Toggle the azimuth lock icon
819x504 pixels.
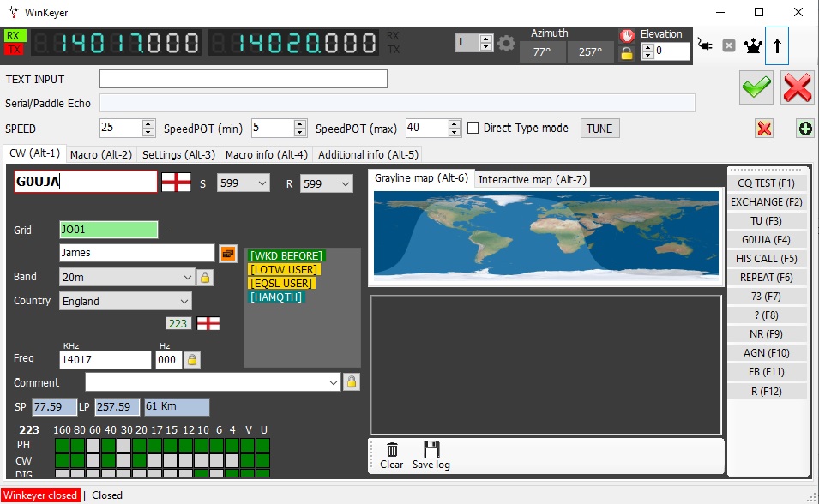[x=627, y=53]
